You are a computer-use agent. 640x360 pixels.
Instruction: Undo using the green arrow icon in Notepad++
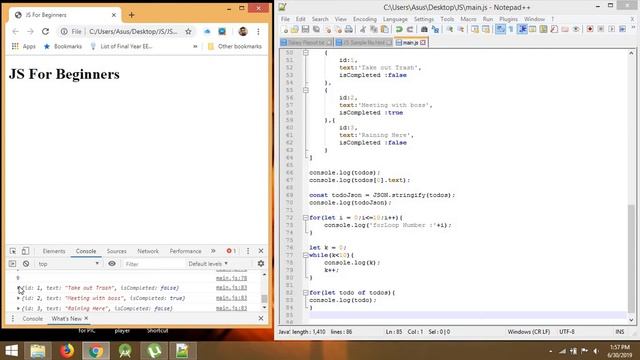tap(399, 29)
